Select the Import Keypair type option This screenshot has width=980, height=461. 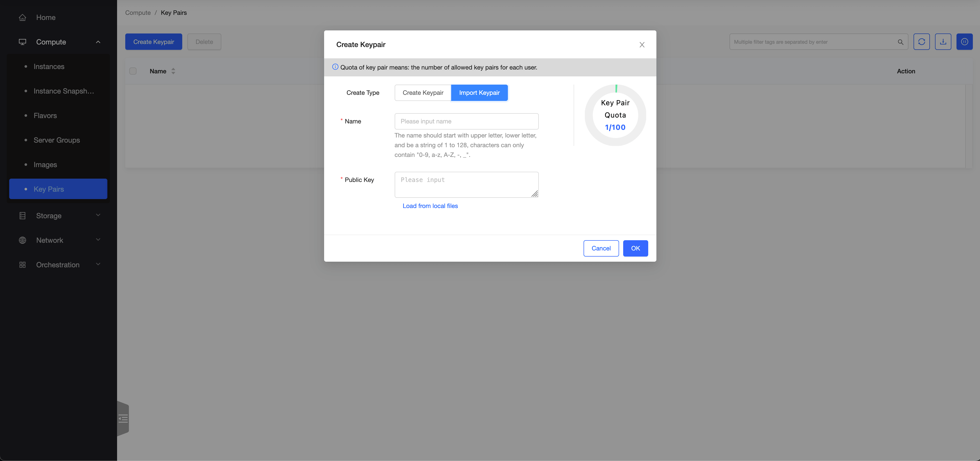pos(479,93)
